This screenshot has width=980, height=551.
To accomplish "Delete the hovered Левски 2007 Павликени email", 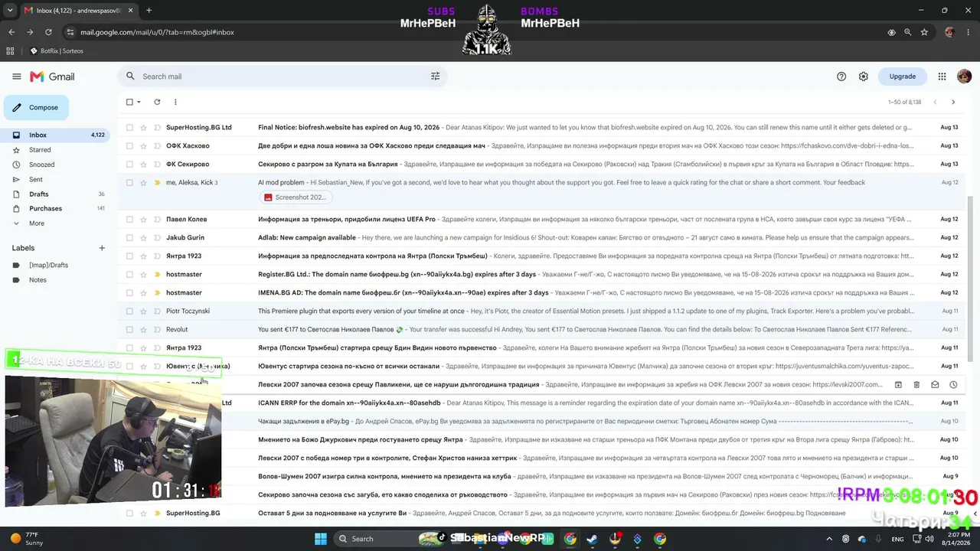I will [x=916, y=385].
